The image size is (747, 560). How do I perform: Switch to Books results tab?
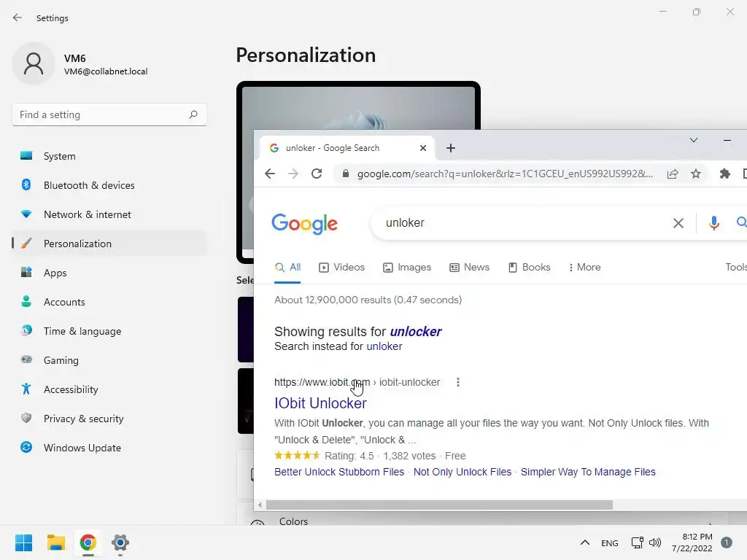click(529, 267)
